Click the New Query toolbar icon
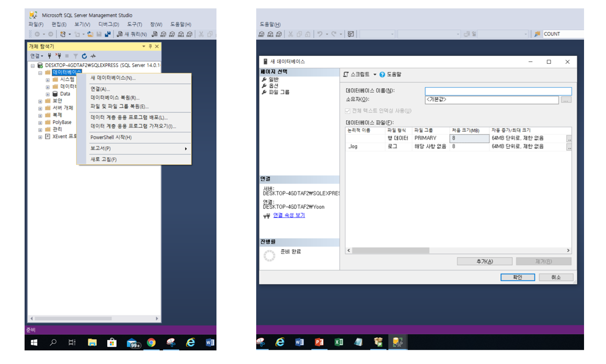Viewport: 606px width, 364px height. [120, 34]
